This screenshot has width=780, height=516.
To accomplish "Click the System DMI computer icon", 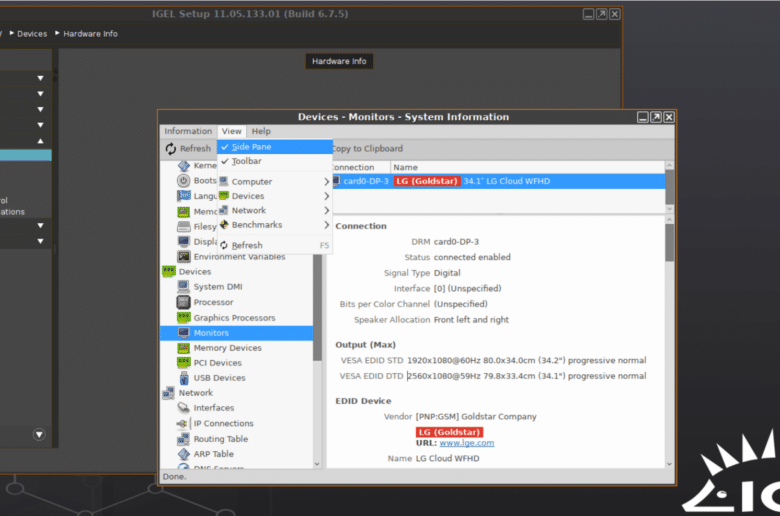I will 184,287.
